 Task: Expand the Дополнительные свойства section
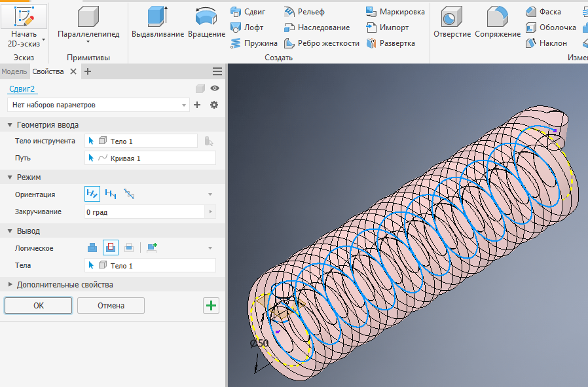[x=9, y=284]
